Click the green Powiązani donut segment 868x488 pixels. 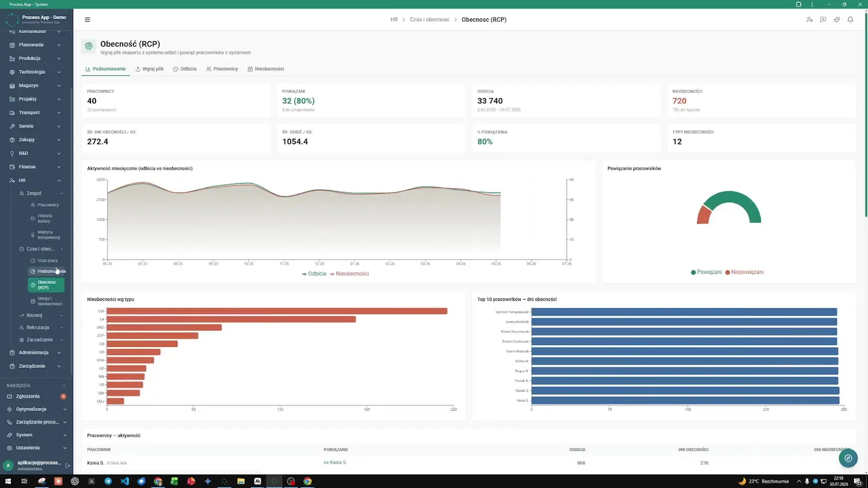click(733, 197)
